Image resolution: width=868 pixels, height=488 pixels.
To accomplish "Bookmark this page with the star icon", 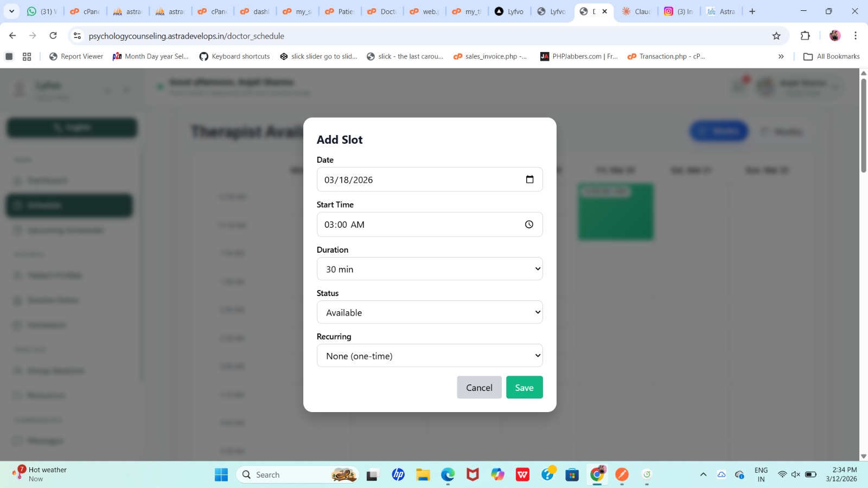I will tap(776, 36).
